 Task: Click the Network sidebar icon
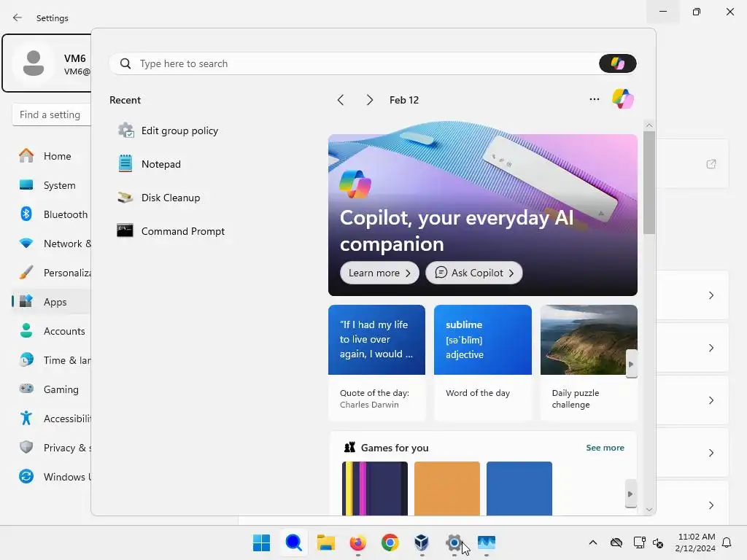[x=26, y=244]
